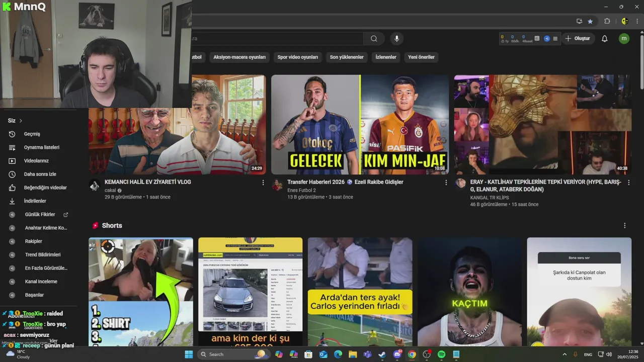644x362 pixels.
Task: Play GELECEK KIM MIN-JAE transfer thumbnail
Action: click(x=360, y=125)
